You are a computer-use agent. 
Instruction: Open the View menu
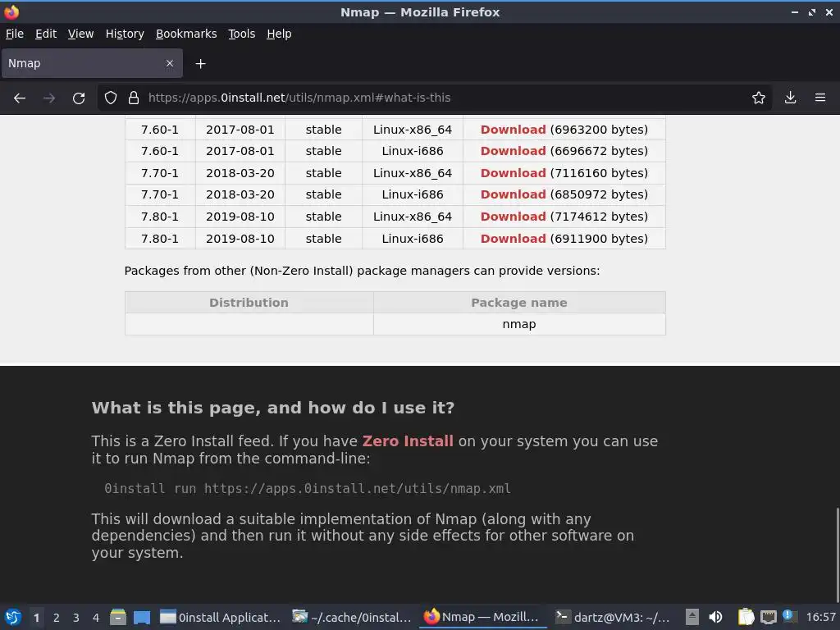[x=81, y=34]
